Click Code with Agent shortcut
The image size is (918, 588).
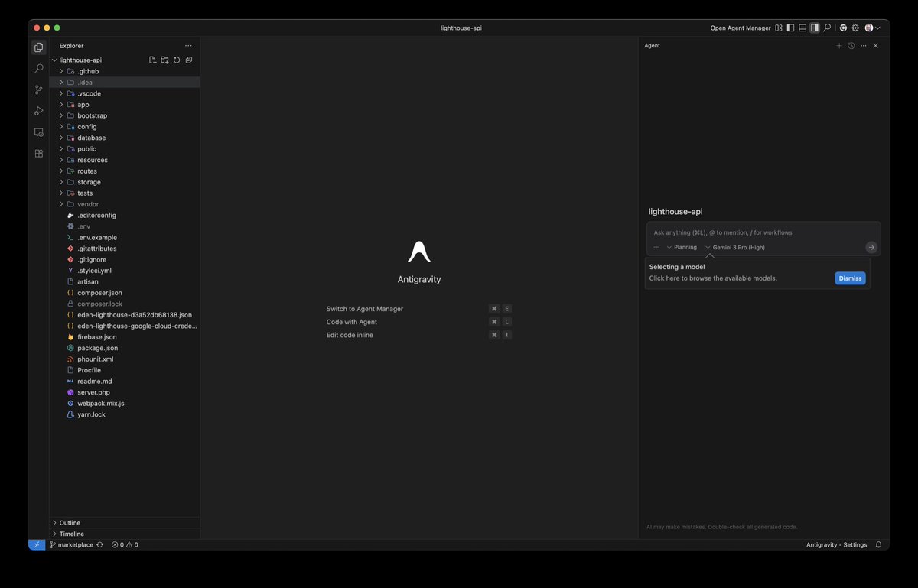point(352,322)
